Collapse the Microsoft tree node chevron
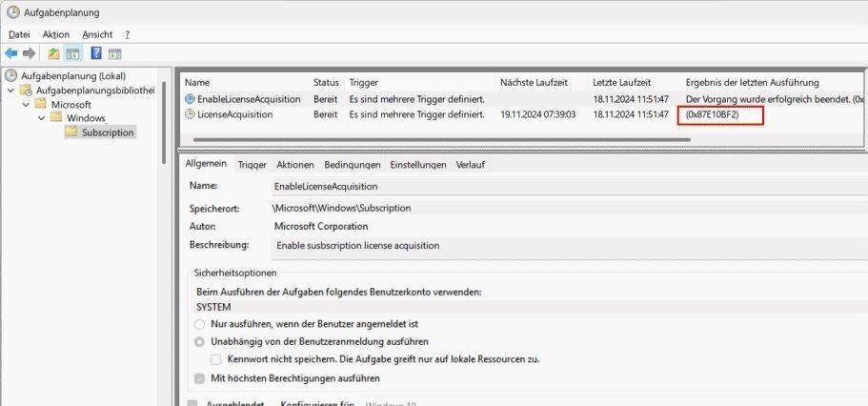Image resolution: width=868 pixels, height=406 pixels. pos(26,104)
